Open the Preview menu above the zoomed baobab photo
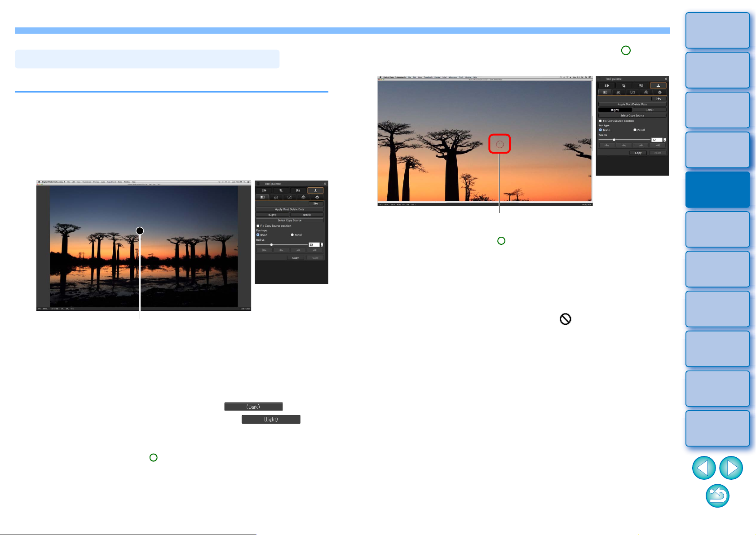Image resolution: width=756 pixels, height=535 pixels. pyautogui.click(x=437, y=77)
